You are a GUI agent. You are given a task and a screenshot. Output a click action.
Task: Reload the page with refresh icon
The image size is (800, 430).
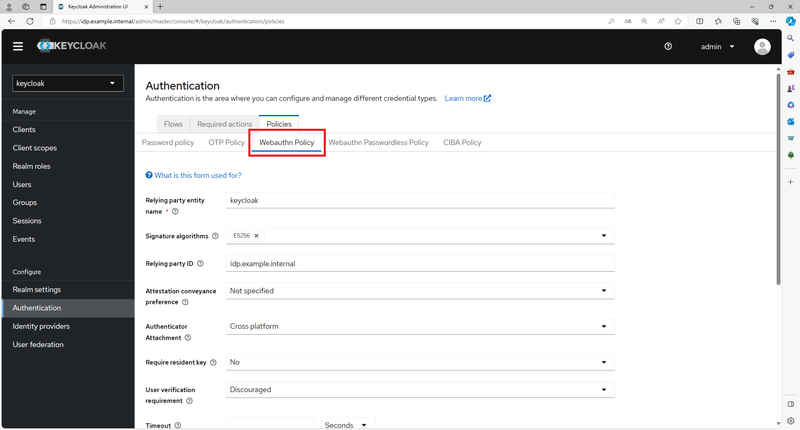tap(30, 21)
